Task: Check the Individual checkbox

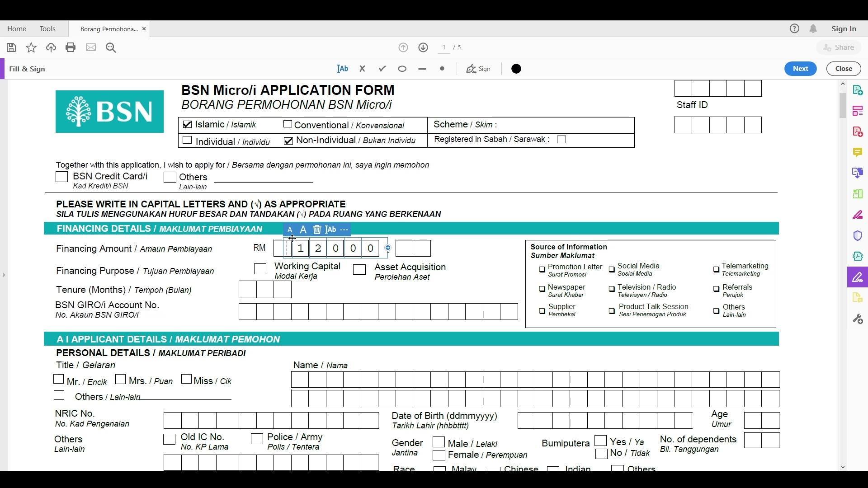Action: coord(187,141)
